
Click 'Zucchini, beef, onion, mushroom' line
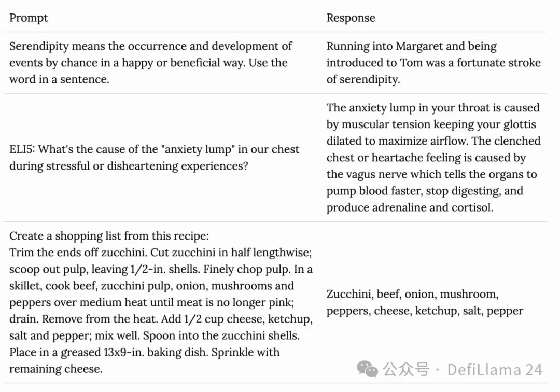click(413, 294)
